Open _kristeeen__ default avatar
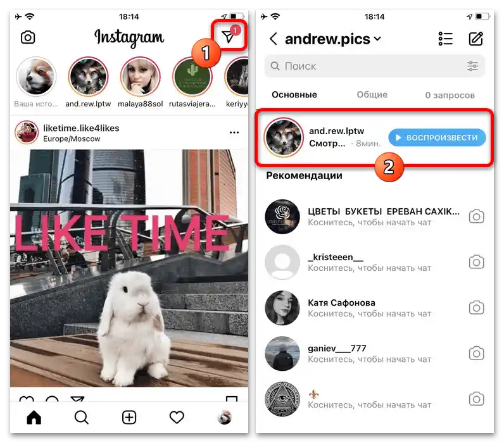The height and width of the screenshot is (443, 504). click(x=282, y=262)
